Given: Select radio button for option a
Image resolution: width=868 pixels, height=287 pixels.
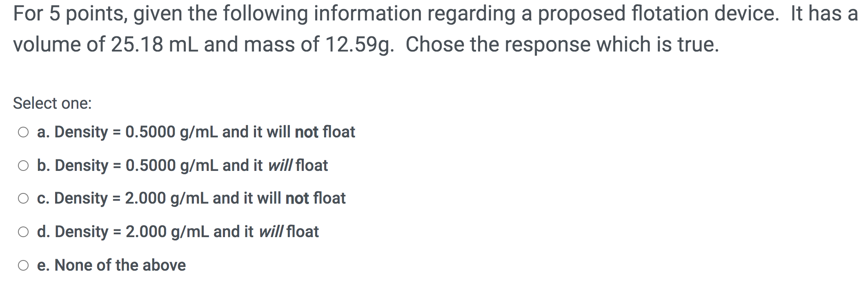Looking at the screenshot, I should 23,132.
